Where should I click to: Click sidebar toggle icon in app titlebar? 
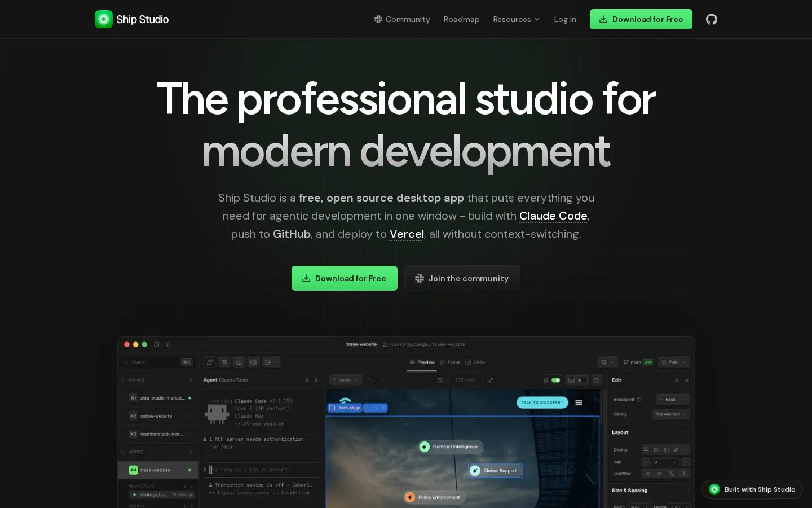tap(157, 344)
